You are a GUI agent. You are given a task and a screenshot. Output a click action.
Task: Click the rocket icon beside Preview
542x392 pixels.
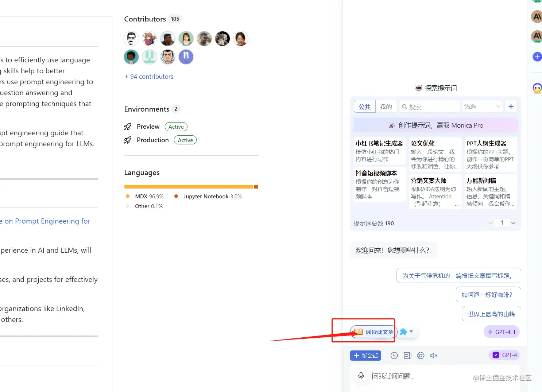click(x=128, y=127)
